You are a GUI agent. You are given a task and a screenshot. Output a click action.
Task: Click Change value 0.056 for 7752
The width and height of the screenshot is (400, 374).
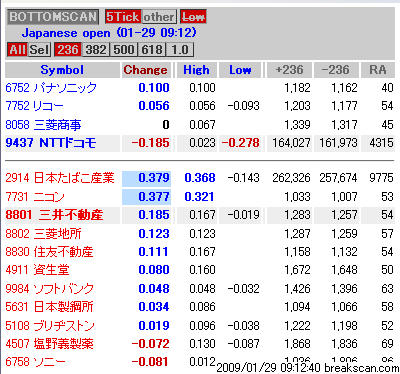pos(154,106)
